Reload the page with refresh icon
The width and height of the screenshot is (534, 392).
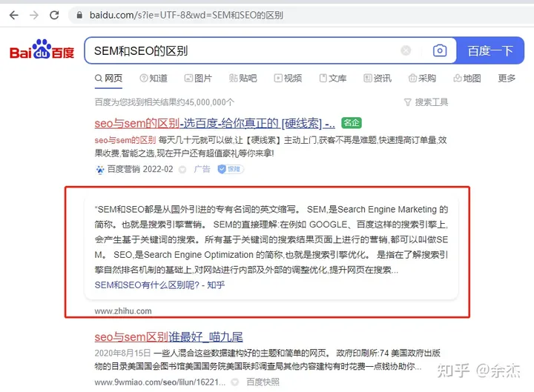click(54, 15)
